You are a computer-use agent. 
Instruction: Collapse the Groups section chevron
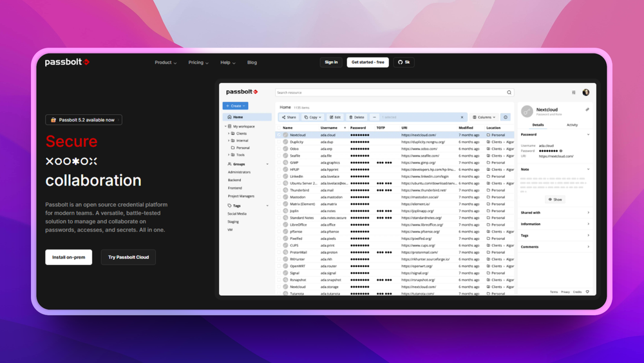267,164
